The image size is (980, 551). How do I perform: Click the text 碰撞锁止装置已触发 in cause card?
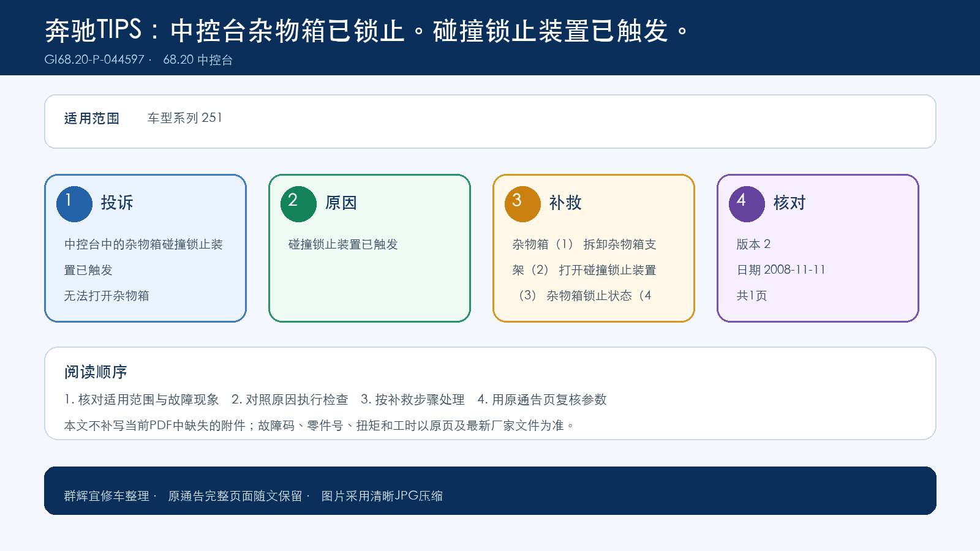coord(343,244)
